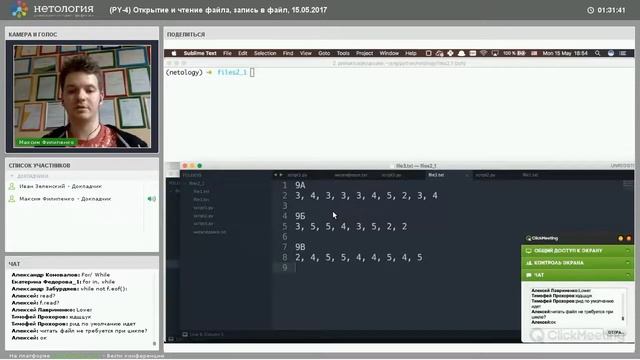Image resolution: width=640 pixels, height=360 pixels.
Task: Open the Help menu
Action: point(411,53)
